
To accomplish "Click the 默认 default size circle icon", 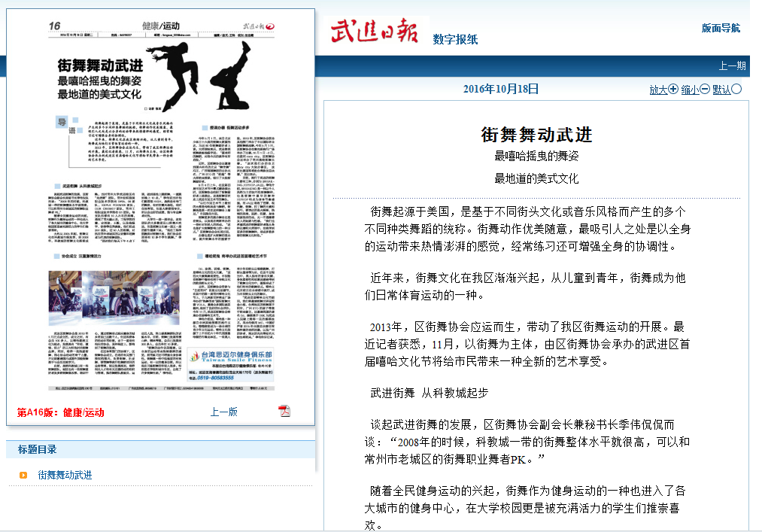I will (736, 89).
